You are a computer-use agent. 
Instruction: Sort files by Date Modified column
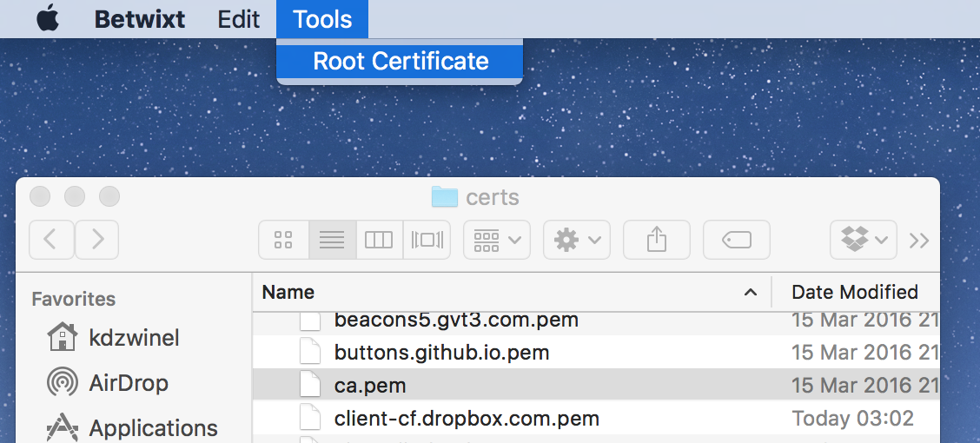pyautogui.click(x=854, y=293)
